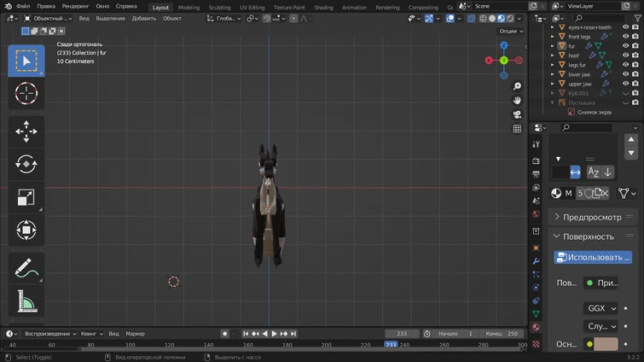Activate the Move tool
644x362 pixels.
(26, 131)
